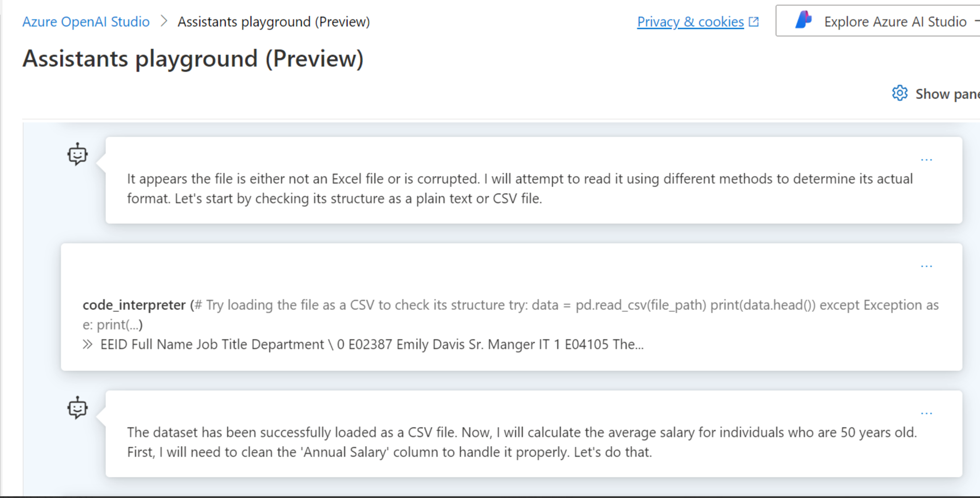
Task: Click the Assistants playground (Preview) page heading
Action: [x=194, y=58]
